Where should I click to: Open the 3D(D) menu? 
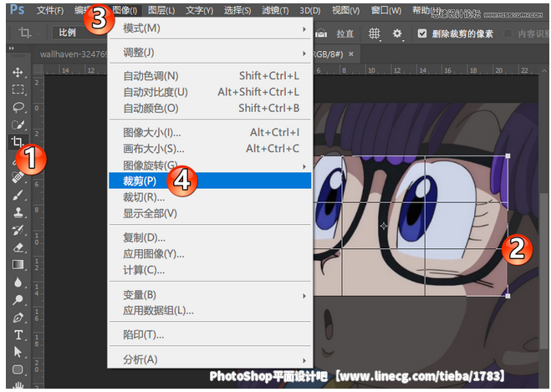310,11
